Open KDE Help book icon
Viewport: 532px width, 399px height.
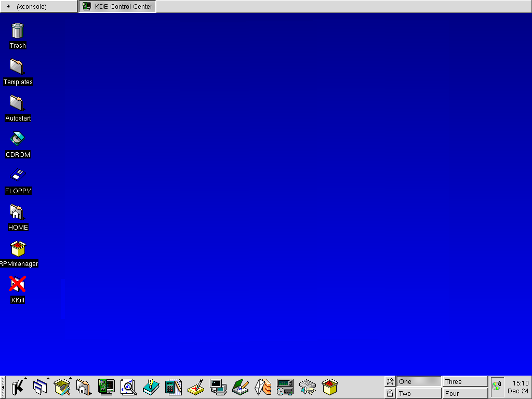(x=151, y=387)
